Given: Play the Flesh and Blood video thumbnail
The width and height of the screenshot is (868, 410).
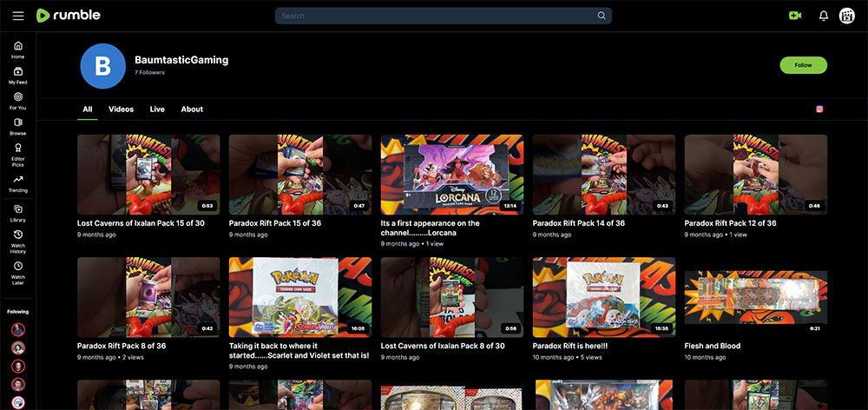Looking at the screenshot, I should 756,297.
